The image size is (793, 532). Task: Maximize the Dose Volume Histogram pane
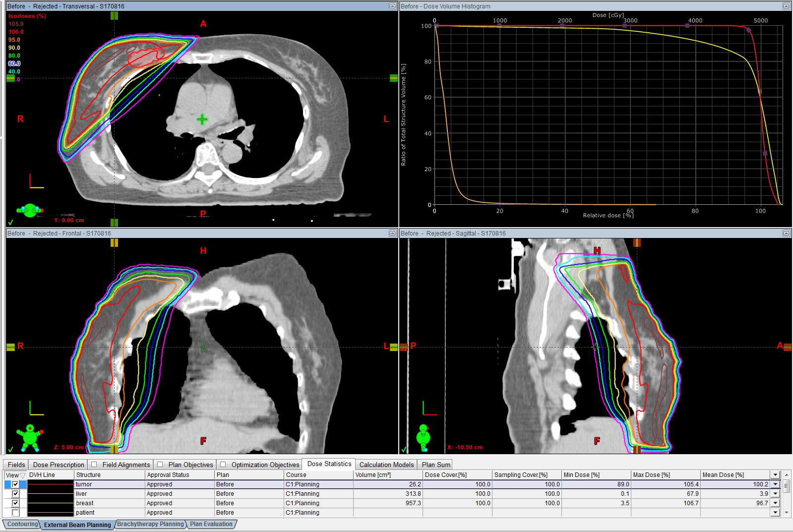point(786,6)
